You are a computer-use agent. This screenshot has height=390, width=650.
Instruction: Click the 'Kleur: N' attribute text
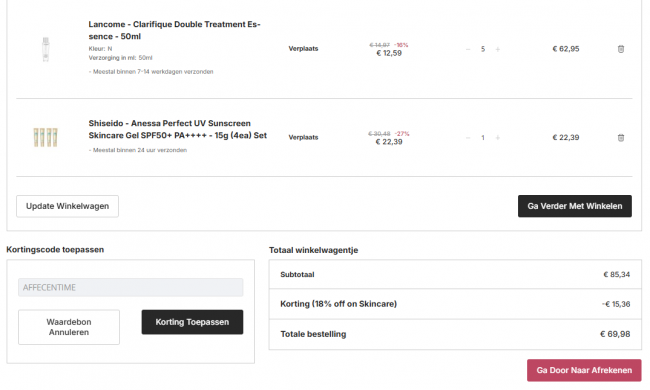100,48
